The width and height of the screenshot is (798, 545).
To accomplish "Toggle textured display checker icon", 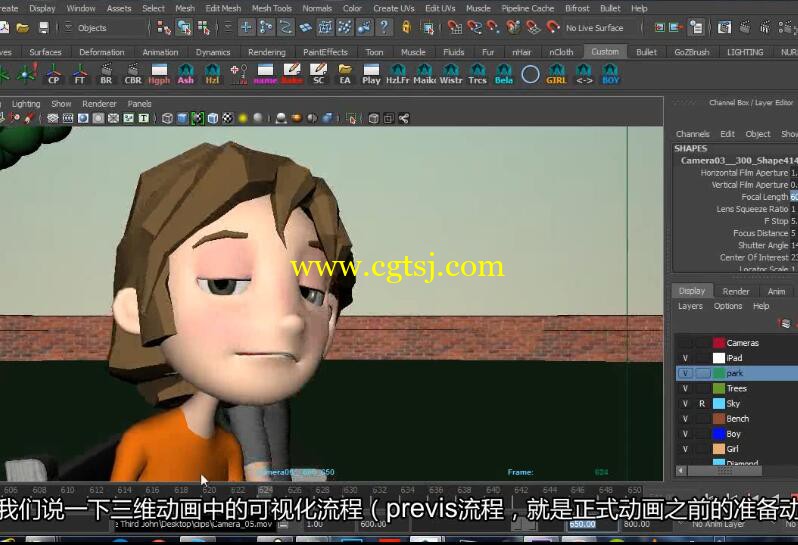I will click(228, 119).
